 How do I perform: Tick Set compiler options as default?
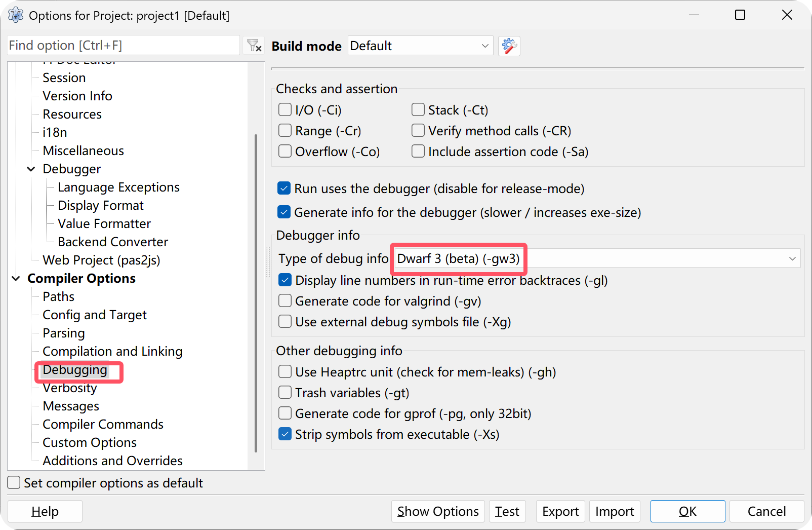point(14,483)
